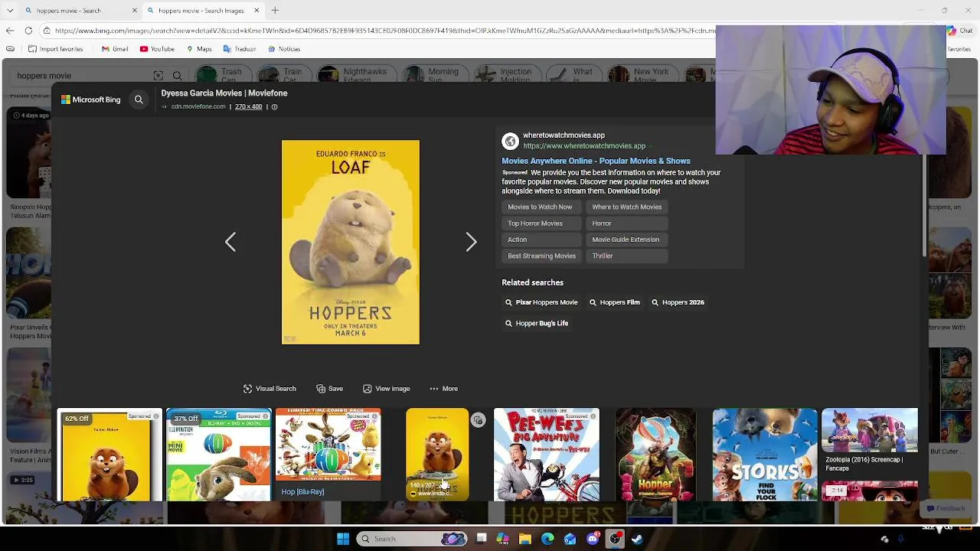Image resolution: width=980 pixels, height=551 pixels.
Task: Click the cdn.moviefone.com source link
Action: (198, 107)
